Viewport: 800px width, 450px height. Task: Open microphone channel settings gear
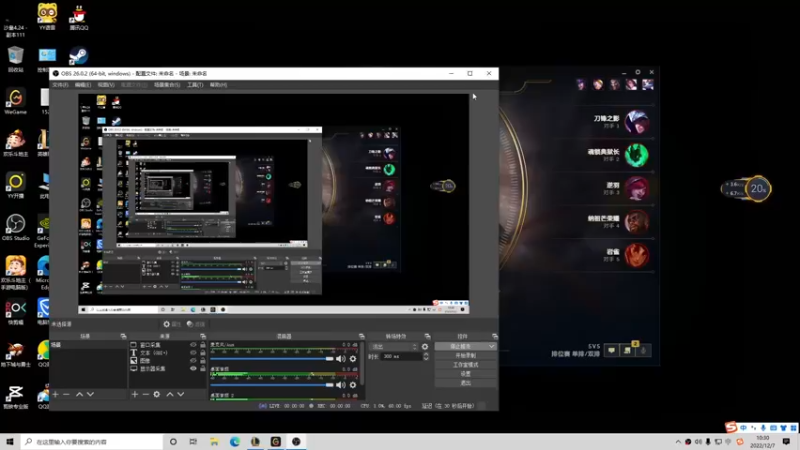pos(353,359)
